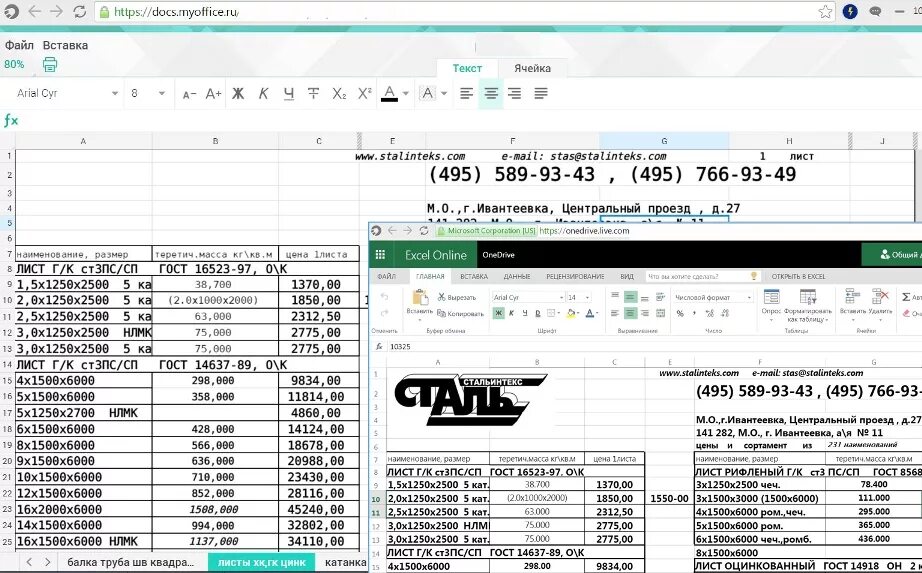Click the 'Что вы хотите сделать?' search box
Image resolution: width=922 pixels, height=573 pixels.
702,276
